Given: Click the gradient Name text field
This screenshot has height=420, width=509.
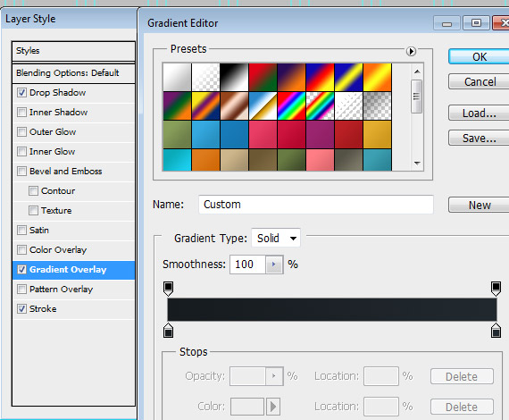Looking at the screenshot, I should (x=316, y=205).
